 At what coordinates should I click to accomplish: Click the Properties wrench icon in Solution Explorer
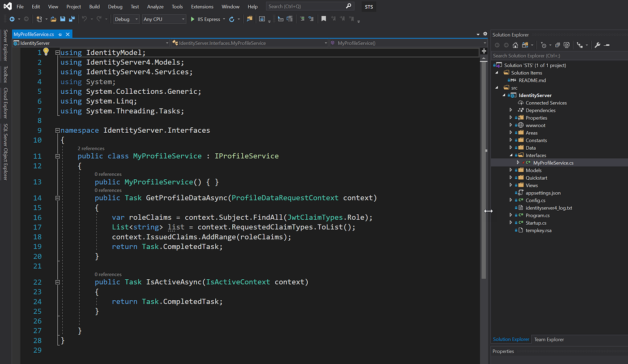tap(598, 45)
